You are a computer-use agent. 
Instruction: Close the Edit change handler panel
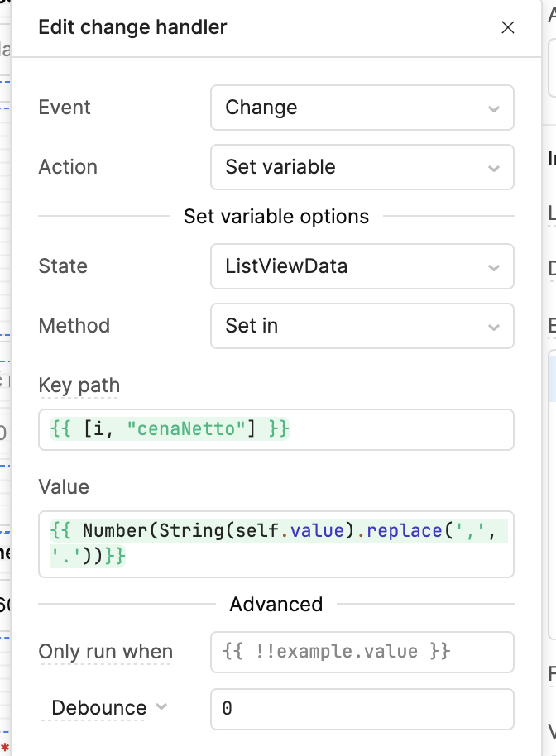click(x=508, y=27)
